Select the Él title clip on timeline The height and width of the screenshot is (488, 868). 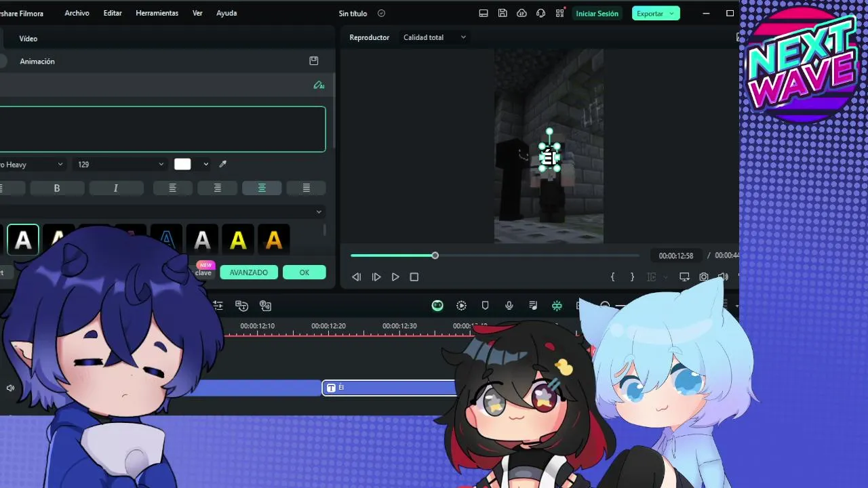(x=390, y=388)
